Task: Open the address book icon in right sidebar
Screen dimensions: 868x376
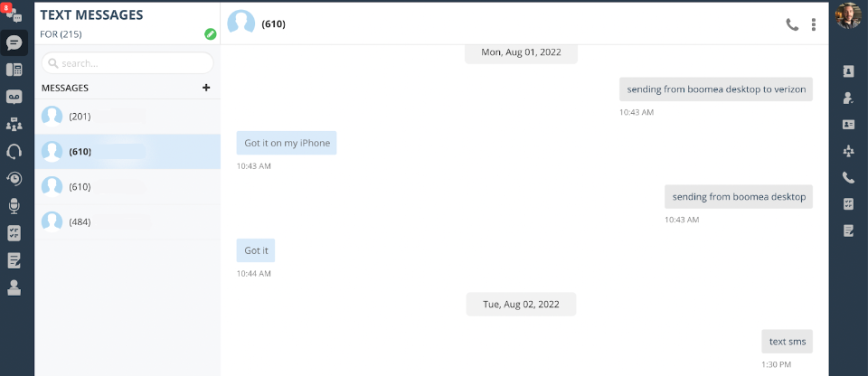Action: click(x=848, y=70)
